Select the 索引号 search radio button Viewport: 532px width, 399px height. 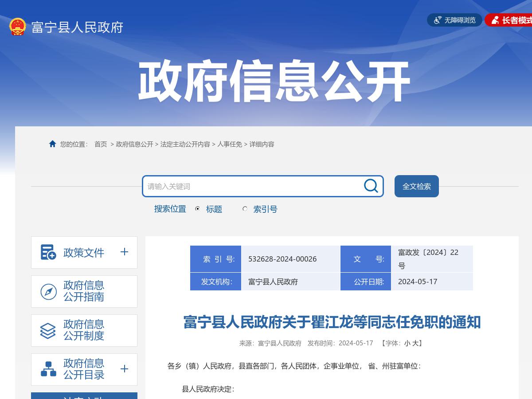click(245, 209)
